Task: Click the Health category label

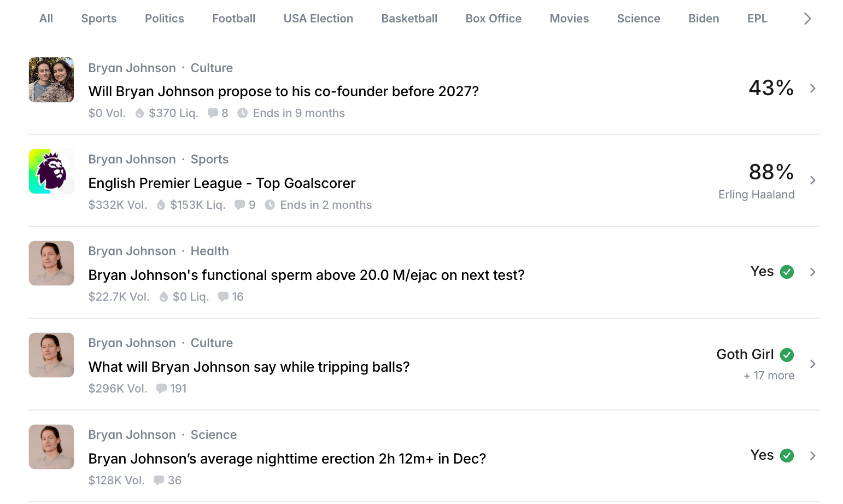Action: tap(209, 251)
